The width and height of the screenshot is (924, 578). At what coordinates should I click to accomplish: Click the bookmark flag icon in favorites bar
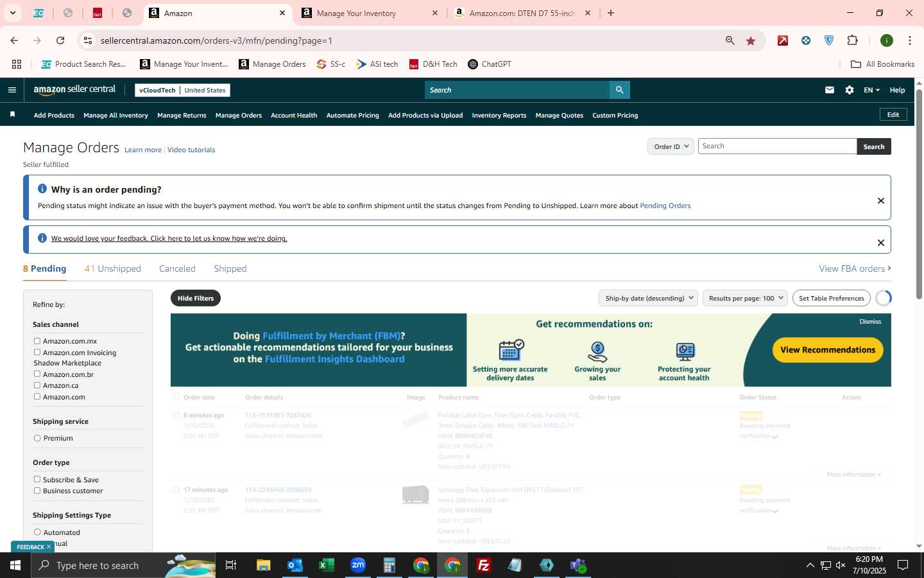pyautogui.click(x=12, y=115)
